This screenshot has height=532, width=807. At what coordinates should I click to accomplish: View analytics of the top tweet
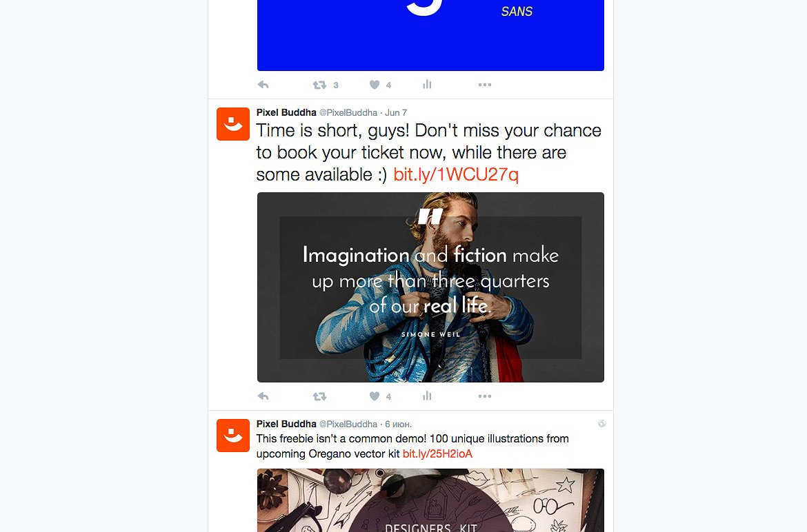tap(427, 84)
